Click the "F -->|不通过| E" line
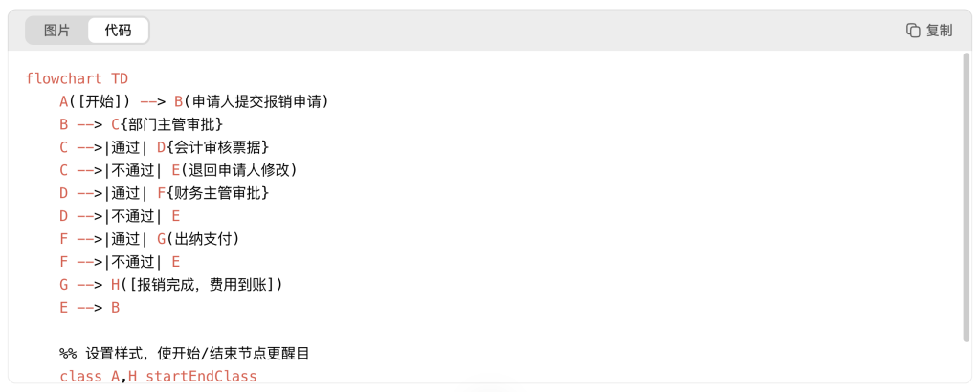The width and height of the screenshot is (980, 392). pos(120,262)
